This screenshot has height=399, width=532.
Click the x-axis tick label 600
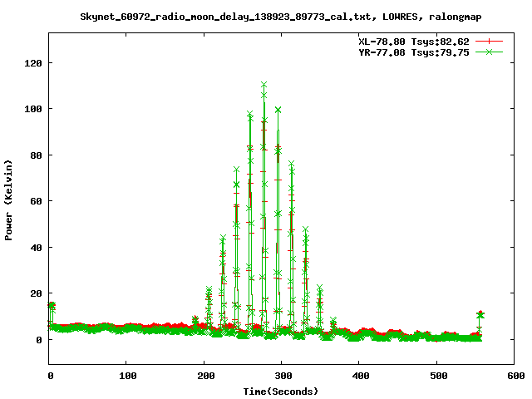pyautogui.click(x=516, y=376)
